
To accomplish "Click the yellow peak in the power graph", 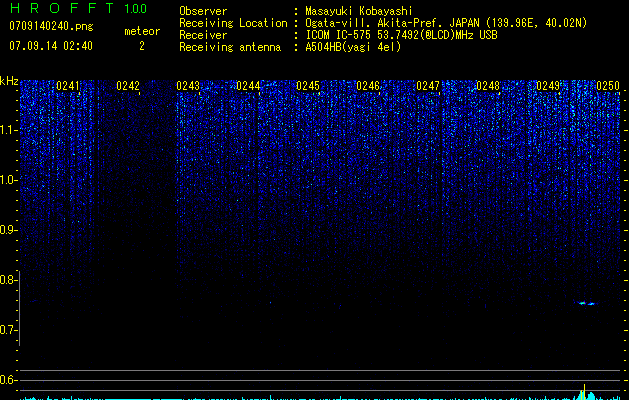I will pos(584,392).
